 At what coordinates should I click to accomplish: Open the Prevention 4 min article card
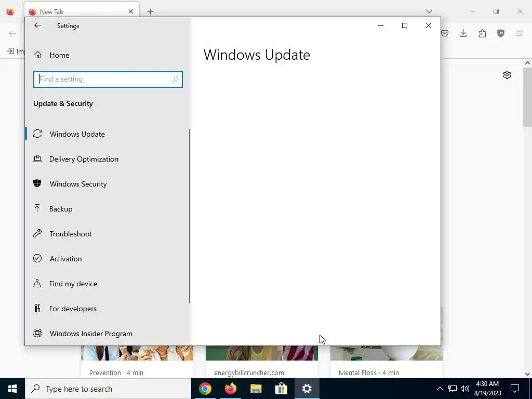tap(137, 362)
